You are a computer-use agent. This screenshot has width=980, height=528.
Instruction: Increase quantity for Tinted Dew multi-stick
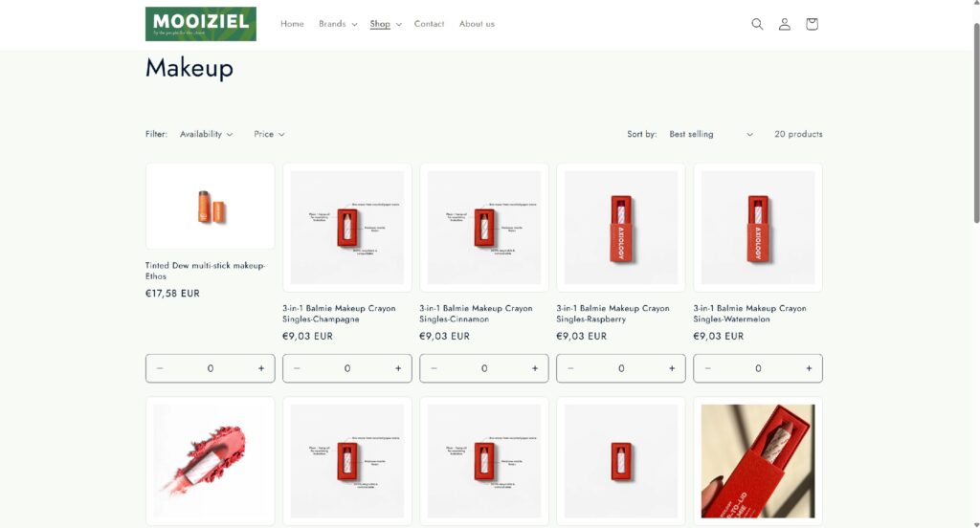coord(261,368)
